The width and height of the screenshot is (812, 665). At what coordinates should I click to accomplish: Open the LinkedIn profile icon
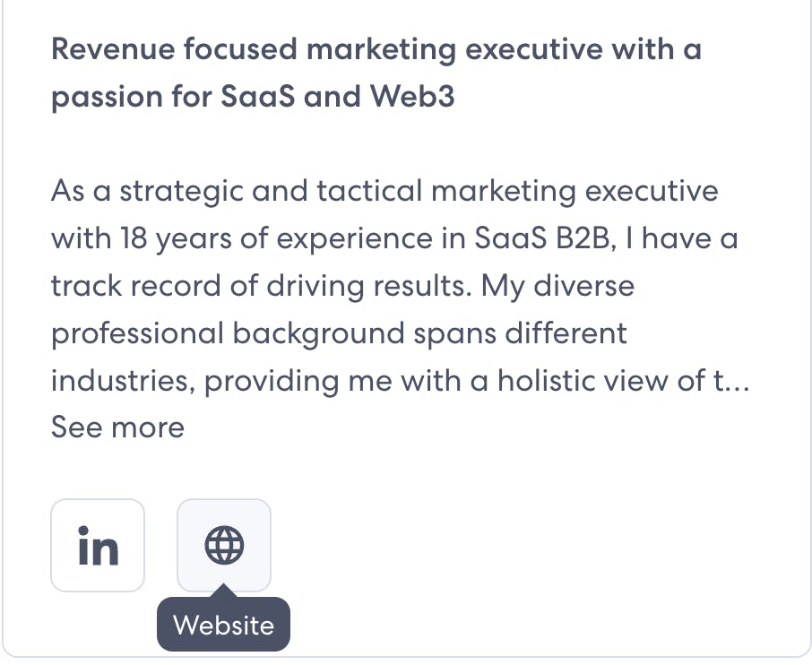(x=98, y=546)
